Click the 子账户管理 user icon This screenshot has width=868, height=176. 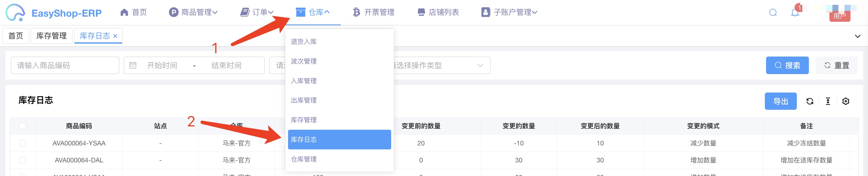(486, 12)
